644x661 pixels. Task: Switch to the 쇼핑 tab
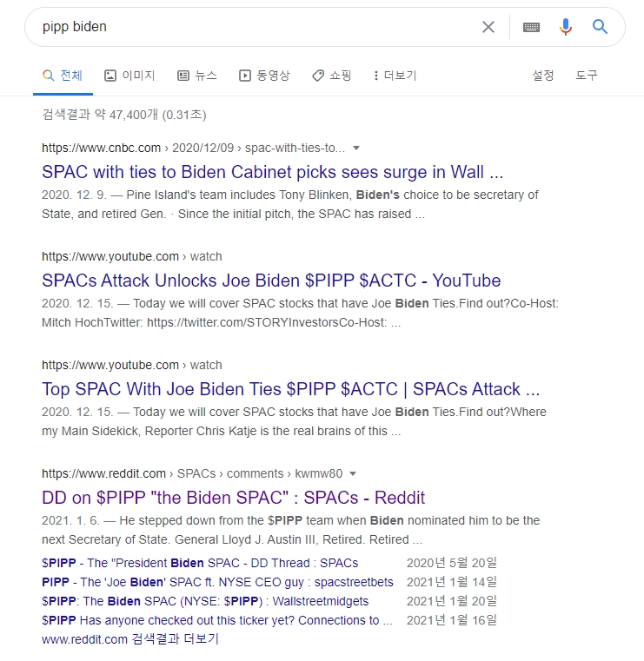331,76
